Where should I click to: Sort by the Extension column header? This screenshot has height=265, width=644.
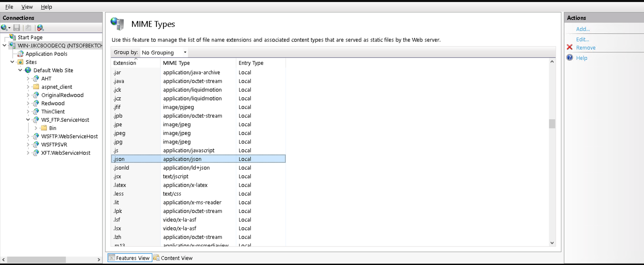click(136, 63)
